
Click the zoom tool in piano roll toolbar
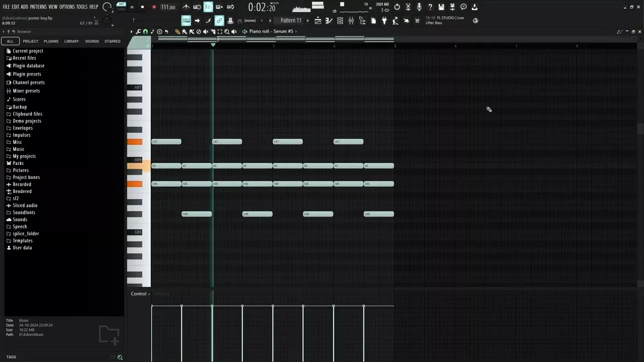[x=226, y=32]
